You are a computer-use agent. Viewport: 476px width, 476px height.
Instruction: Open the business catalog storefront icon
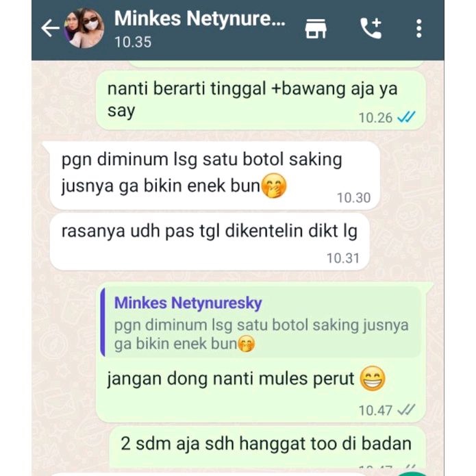tap(316, 29)
